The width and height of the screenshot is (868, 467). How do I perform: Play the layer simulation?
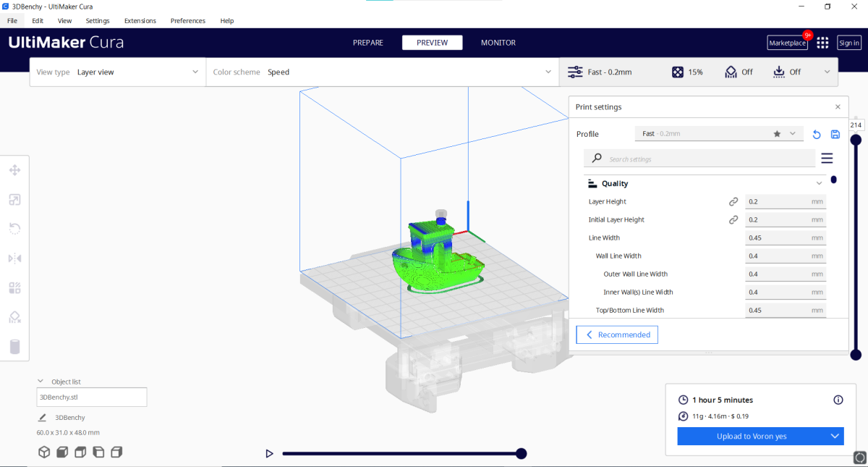click(269, 454)
